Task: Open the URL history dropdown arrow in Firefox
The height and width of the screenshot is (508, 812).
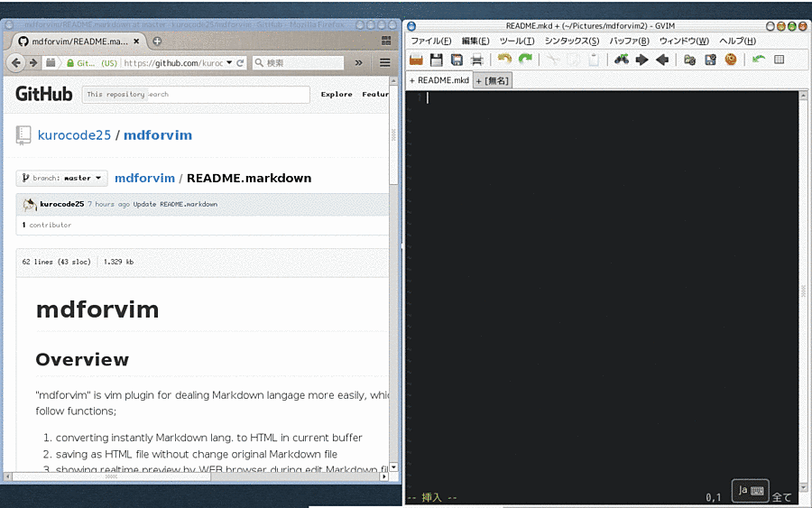Action: tap(229, 62)
